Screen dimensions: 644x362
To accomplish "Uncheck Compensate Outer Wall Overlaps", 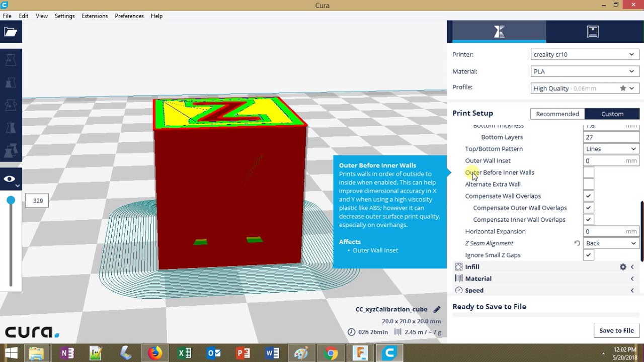I will click(x=588, y=208).
